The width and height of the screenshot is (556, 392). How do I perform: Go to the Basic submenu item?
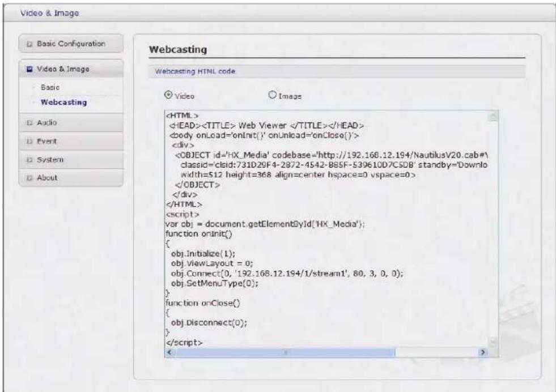coord(50,87)
